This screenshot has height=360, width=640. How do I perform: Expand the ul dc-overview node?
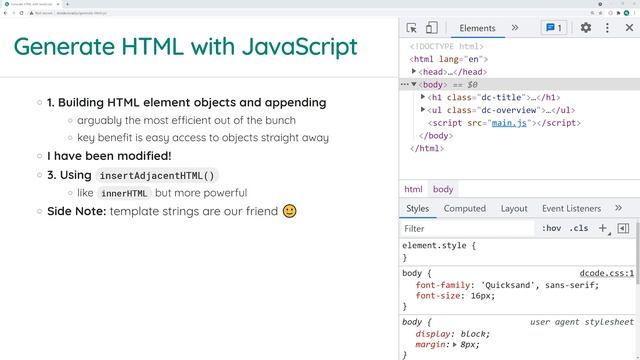point(423,109)
